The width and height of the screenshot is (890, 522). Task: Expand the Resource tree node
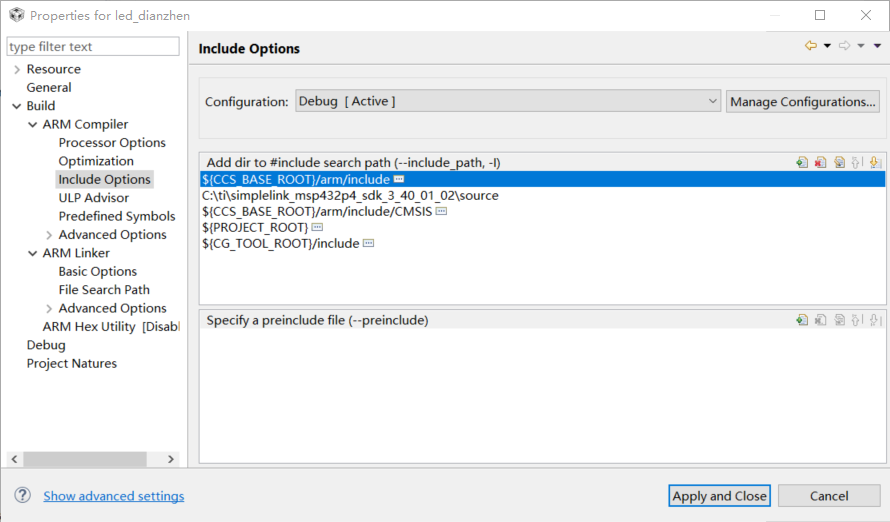click(x=17, y=69)
